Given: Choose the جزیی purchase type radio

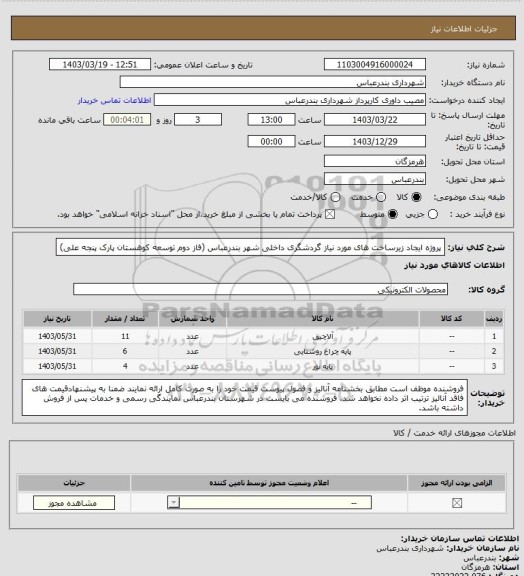Looking at the screenshot, I should [433, 214].
